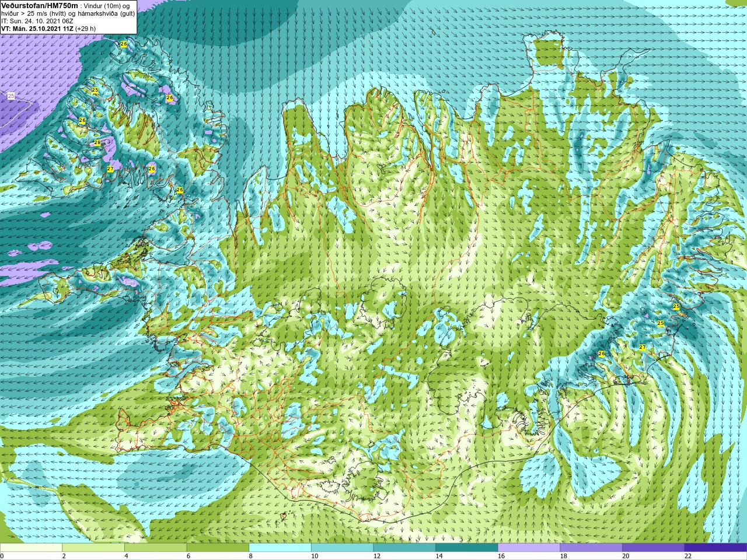747x560 pixels.
Task: Select the 20–22 m/s violet legend swatch
Action: [x=653, y=548]
